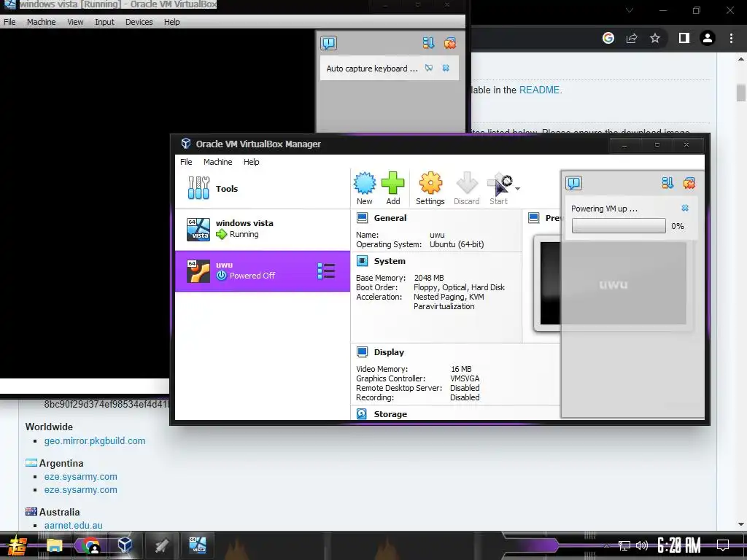Click the System section chip icon
Screen dimensions: 747x560
[x=362, y=261]
